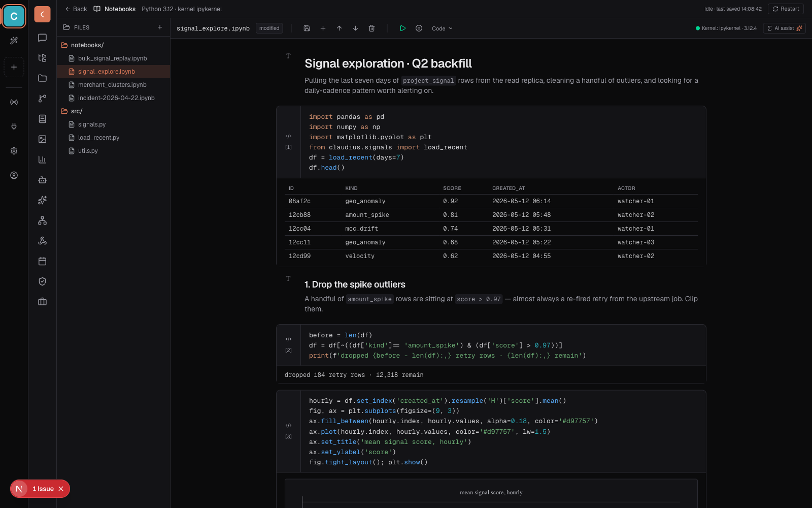The image size is (812, 508).
Task: Open the webhook icon
Action: point(42,241)
